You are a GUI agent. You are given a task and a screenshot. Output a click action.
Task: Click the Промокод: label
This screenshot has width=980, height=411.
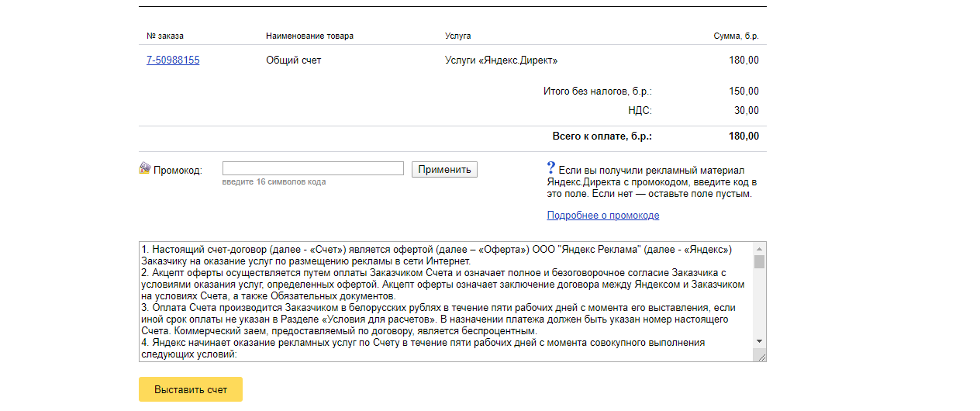coord(178,170)
